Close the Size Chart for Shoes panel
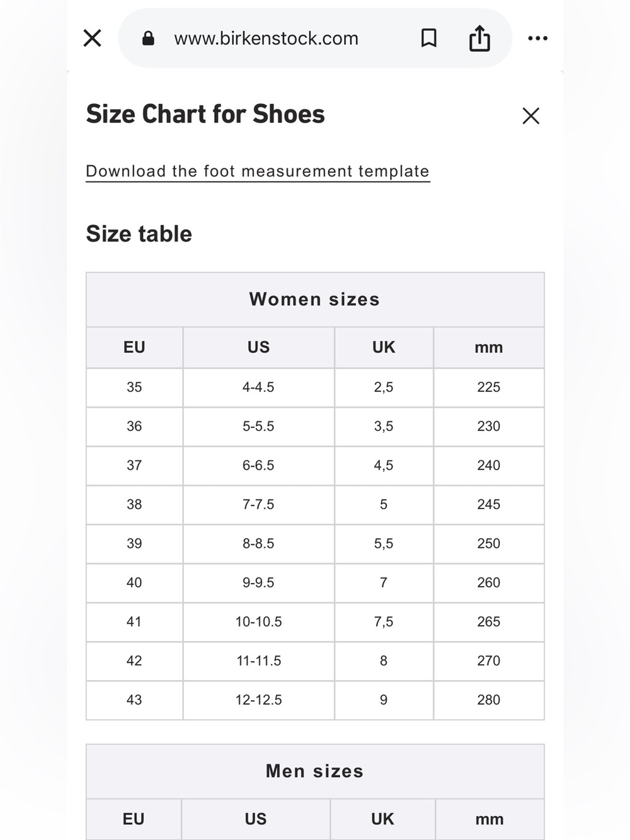This screenshot has width=630, height=840. point(530,116)
